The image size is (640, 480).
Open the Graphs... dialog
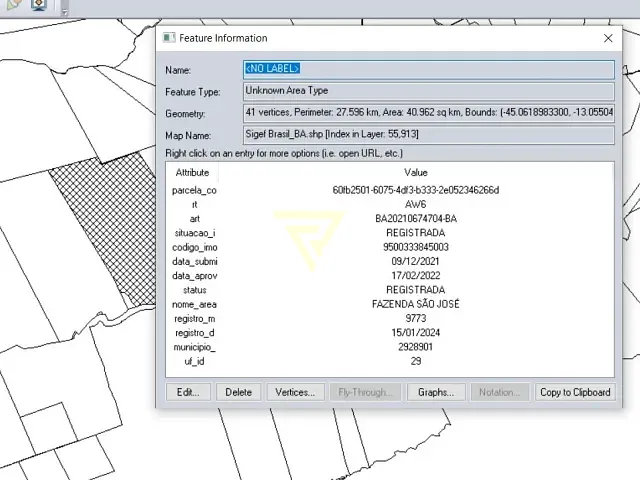point(436,392)
